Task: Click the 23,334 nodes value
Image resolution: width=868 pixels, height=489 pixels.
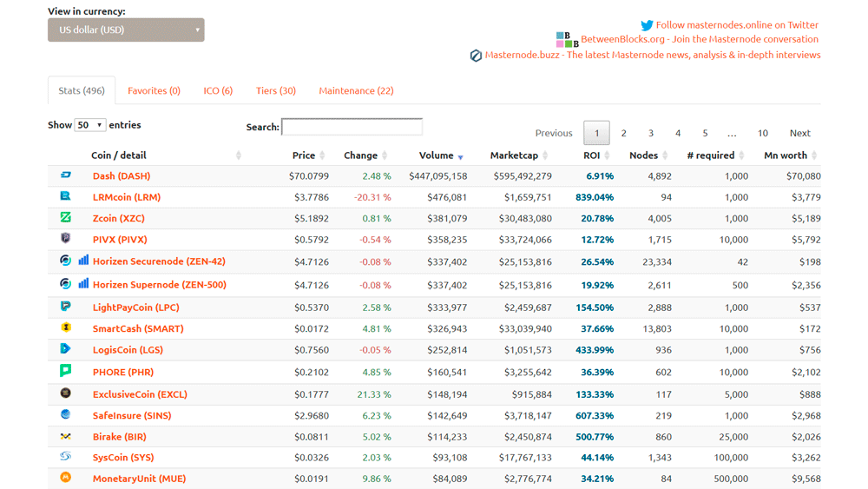Action: click(656, 262)
